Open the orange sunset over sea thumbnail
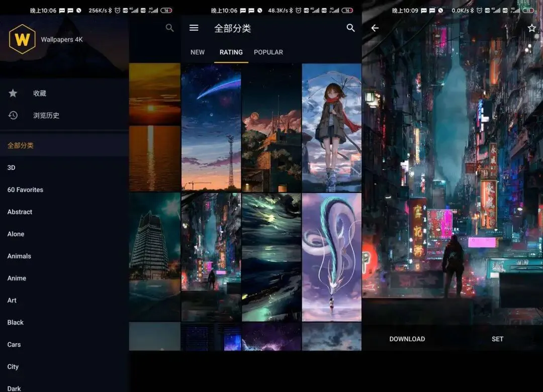The width and height of the screenshot is (543, 392). point(155,128)
